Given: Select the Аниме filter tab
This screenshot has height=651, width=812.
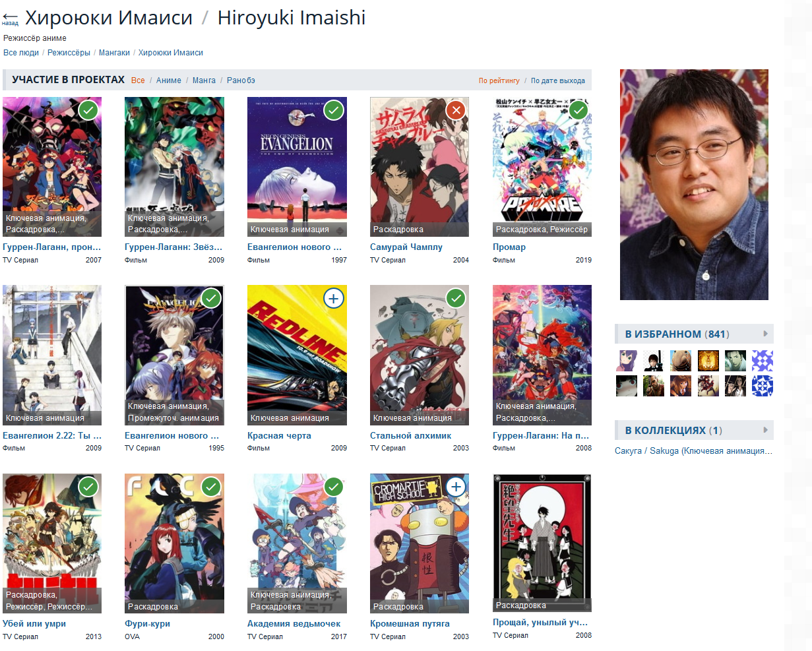Looking at the screenshot, I should tap(169, 80).
